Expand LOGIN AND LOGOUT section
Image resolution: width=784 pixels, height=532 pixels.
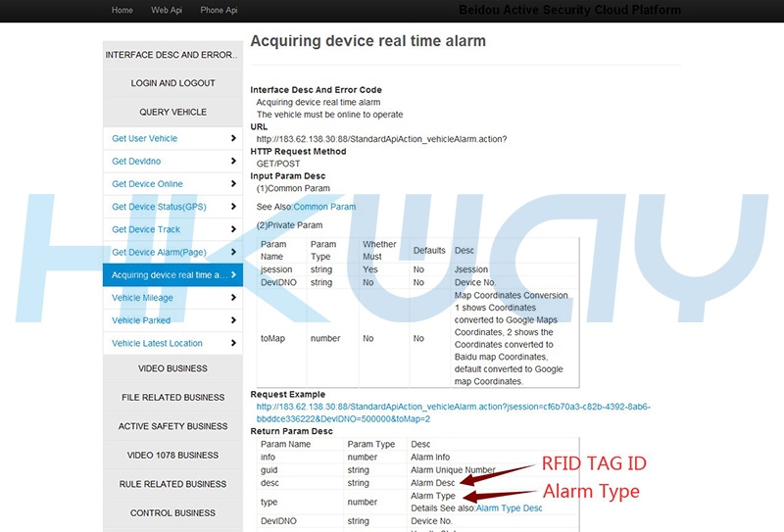(x=173, y=83)
